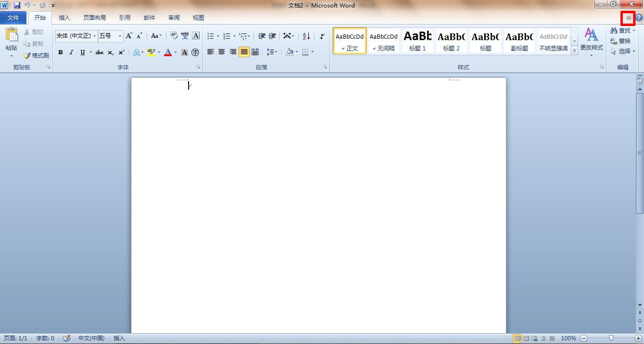The width and height of the screenshot is (644, 344).
Task: Expand the styles gallery More arrow
Action: 574,51
